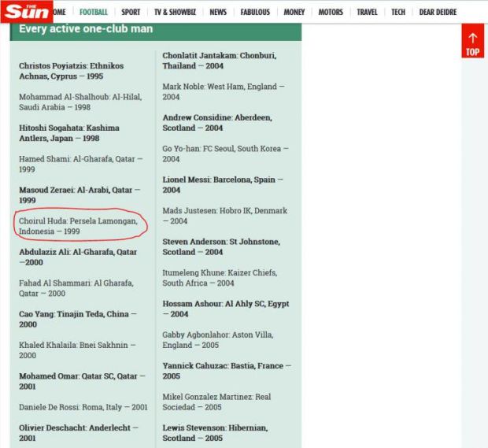Click the Hamed Shami Al-Gharafa entry
This screenshot has height=448, width=488.
tap(81, 164)
